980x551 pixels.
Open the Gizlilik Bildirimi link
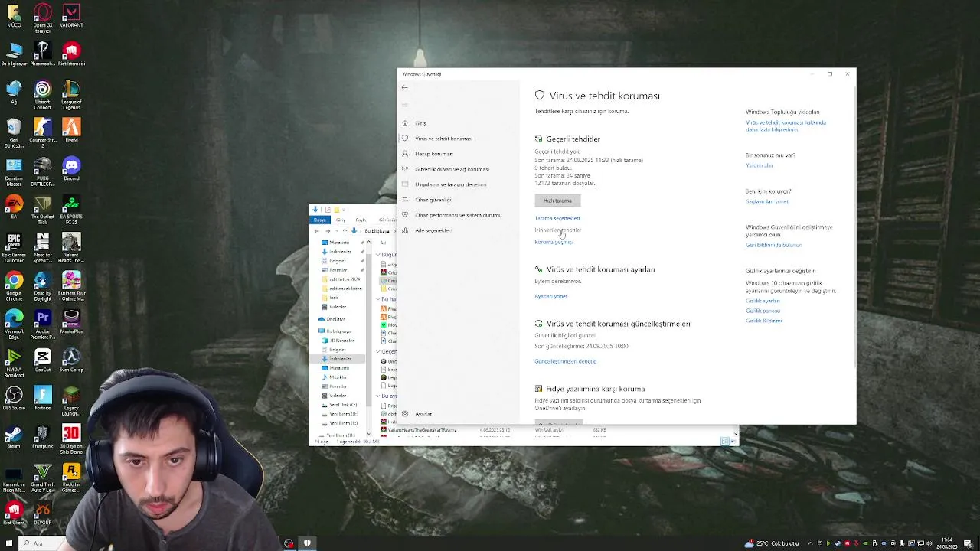click(764, 321)
